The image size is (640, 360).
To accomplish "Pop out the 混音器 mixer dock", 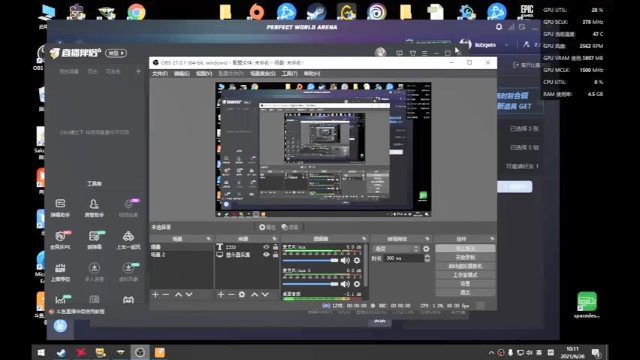I will (x=364, y=239).
